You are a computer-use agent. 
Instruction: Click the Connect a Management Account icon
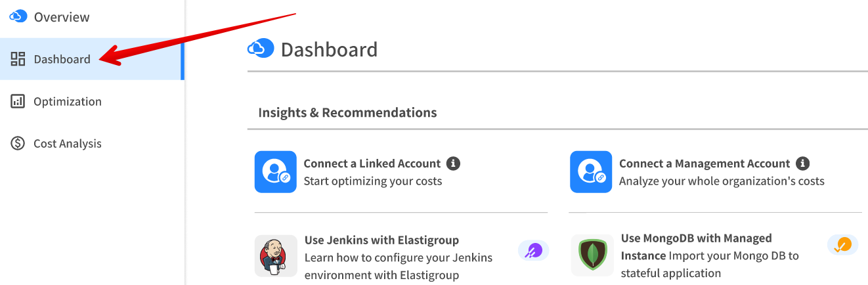(x=591, y=172)
